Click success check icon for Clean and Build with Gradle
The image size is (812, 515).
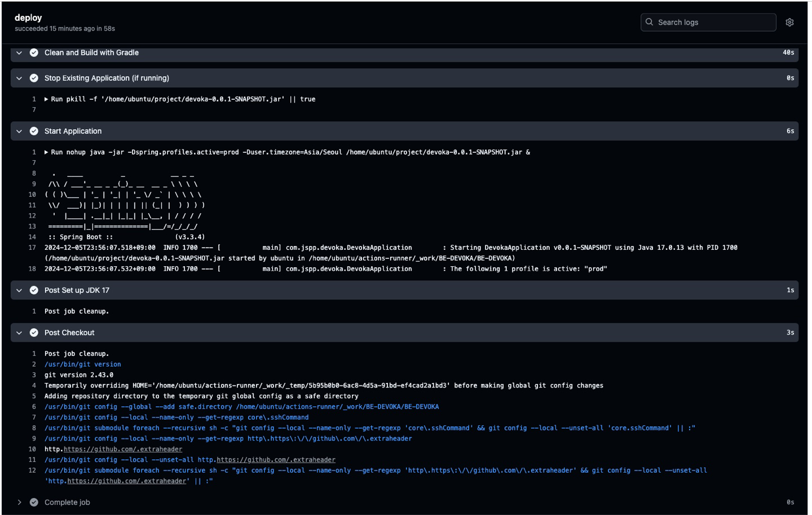coord(34,52)
